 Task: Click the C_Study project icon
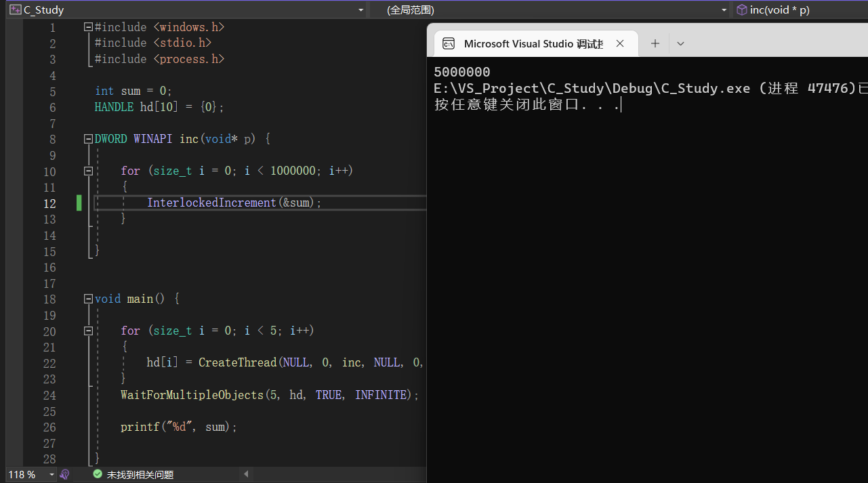(x=15, y=10)
